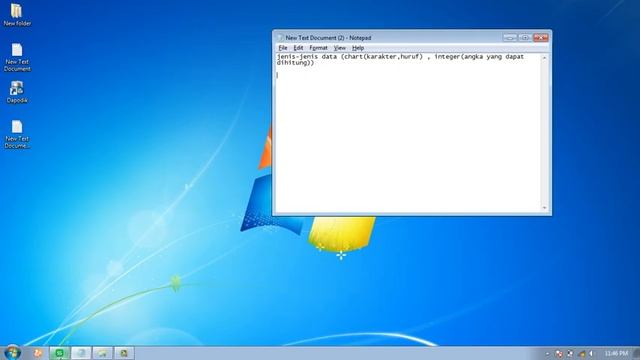Open the Help menu in Notepad
Viewport: 640px width, 360px height.
(x=358, y=48)
